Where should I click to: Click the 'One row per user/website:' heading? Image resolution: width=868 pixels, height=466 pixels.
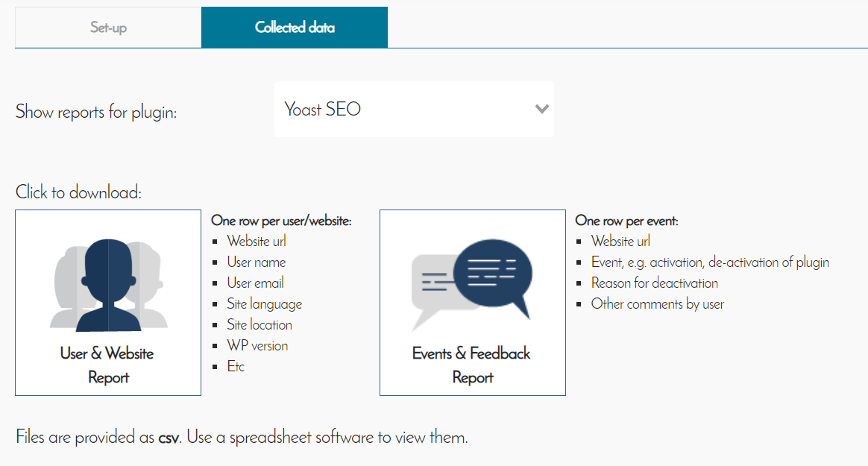[281, 221]
